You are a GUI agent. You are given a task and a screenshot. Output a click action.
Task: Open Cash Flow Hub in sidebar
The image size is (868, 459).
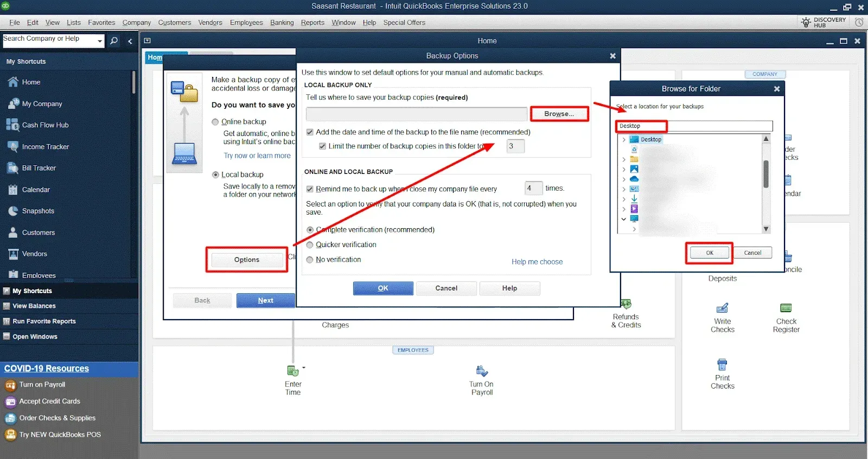point(45,125)
